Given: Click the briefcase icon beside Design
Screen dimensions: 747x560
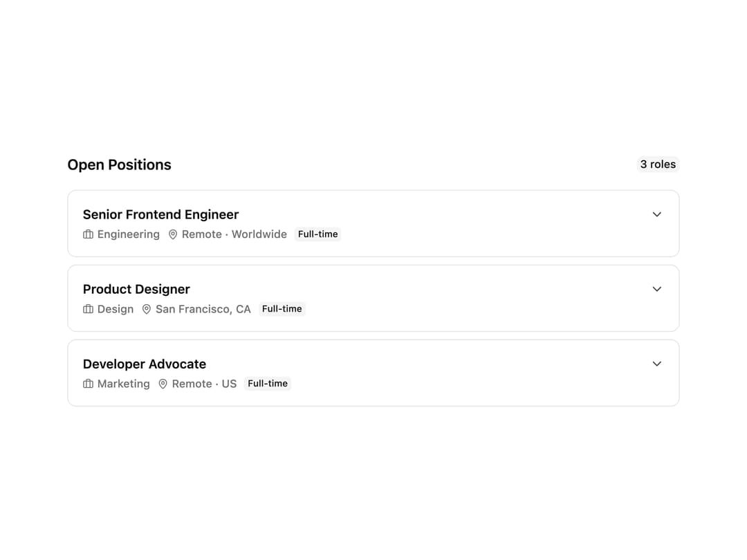Looking at the screenshot, I should (88, 309).
